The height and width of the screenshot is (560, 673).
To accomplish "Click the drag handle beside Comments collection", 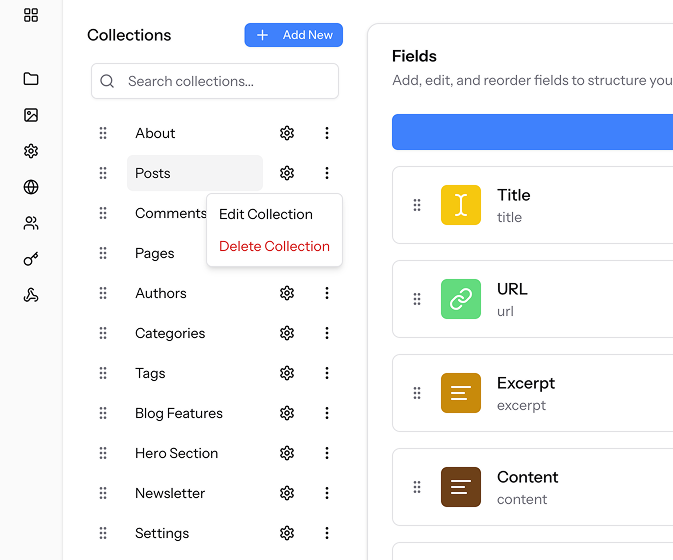I will [x=103, y=213].
